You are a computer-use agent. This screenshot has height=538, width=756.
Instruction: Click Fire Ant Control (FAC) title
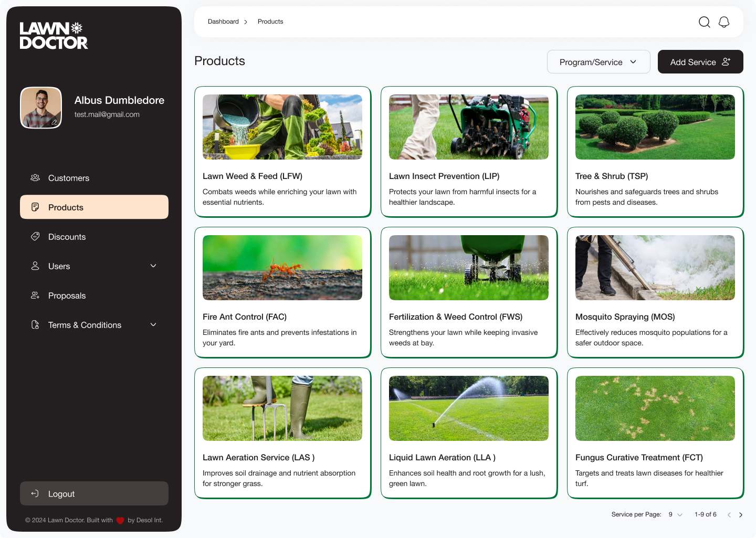[x=245, y=317]
